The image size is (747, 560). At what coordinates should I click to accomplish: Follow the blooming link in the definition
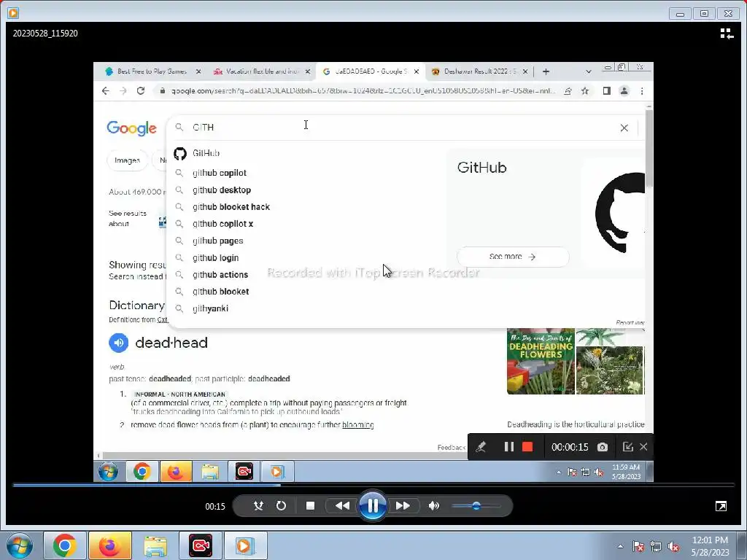357,425
